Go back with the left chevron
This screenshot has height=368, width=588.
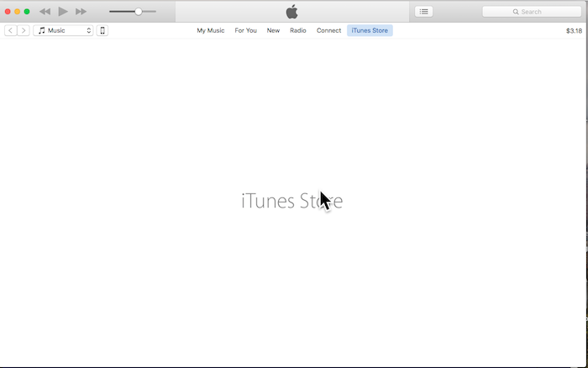(10, 30)
